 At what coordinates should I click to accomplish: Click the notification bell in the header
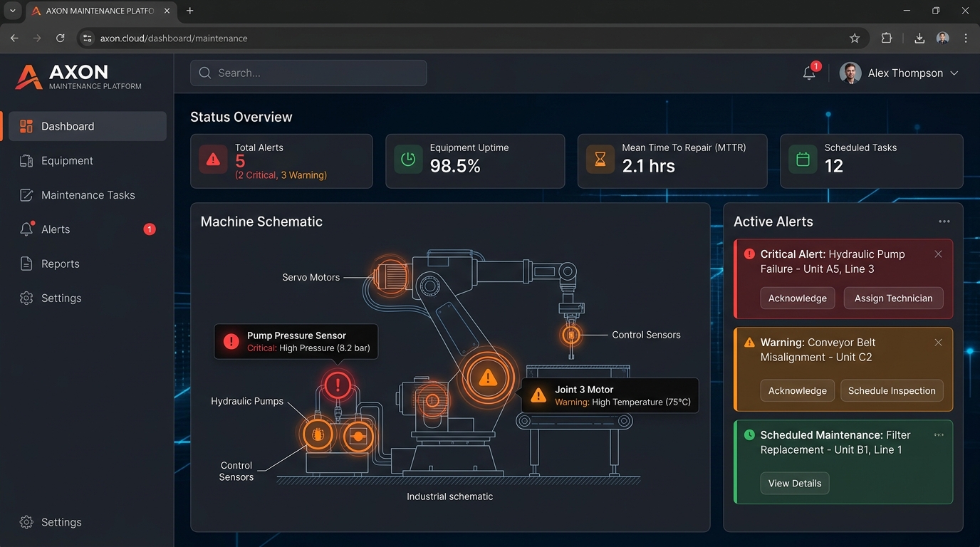click(x=809, y=73)
